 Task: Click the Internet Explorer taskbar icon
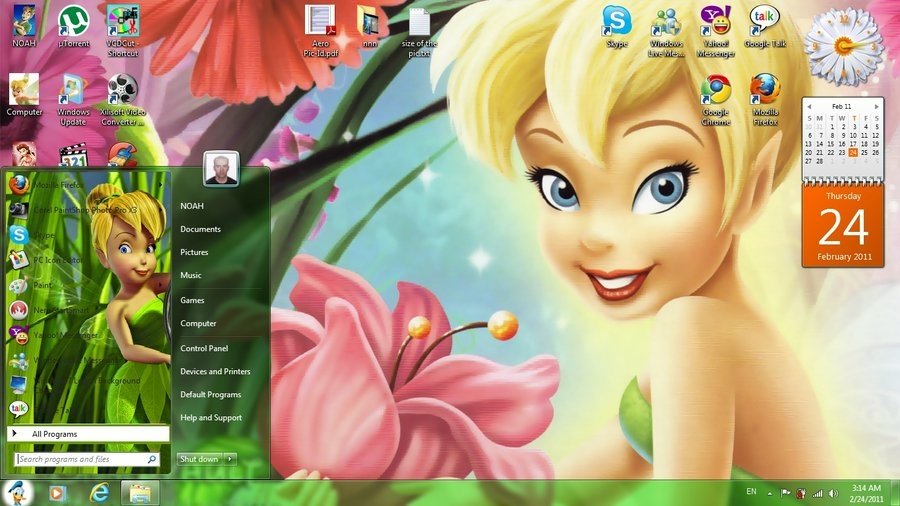point(99,493)
